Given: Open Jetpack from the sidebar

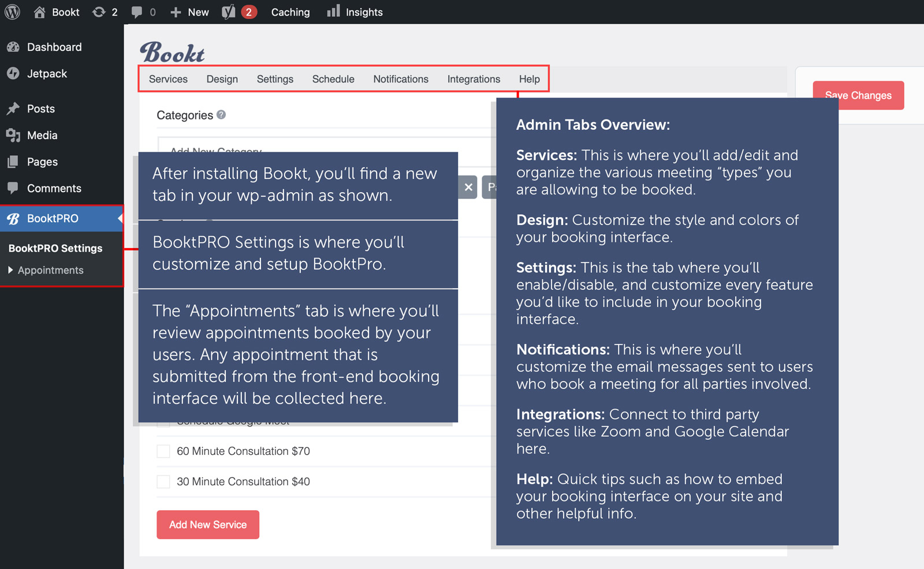Looking at the screenshot, I should 47,73.
